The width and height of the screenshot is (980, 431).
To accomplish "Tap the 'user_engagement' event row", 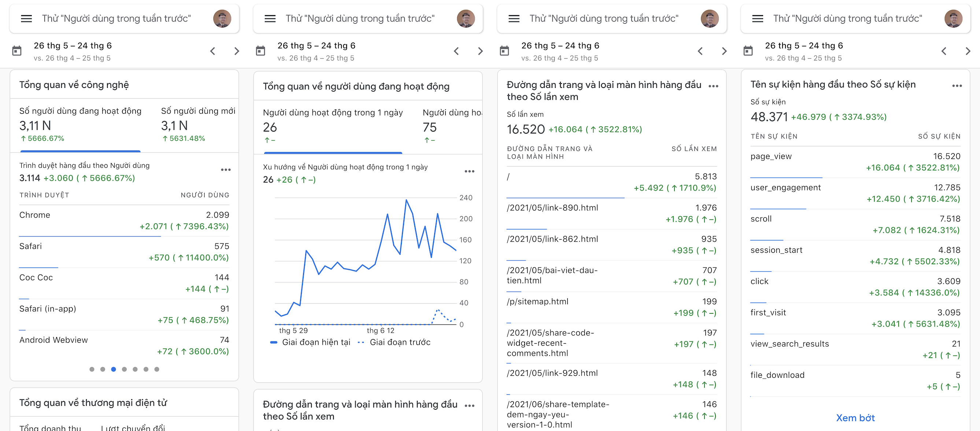I will [855, 194].
